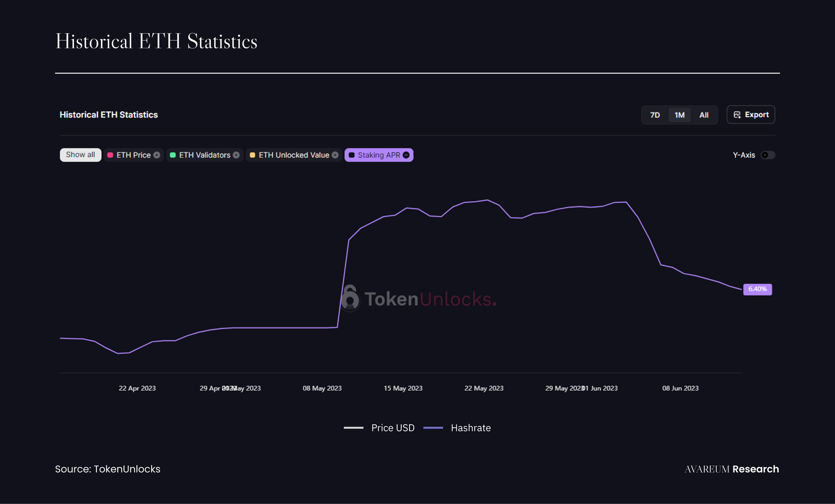Click the pink ETH Price color square
This screenshot has height=504, width=835.
pos(110,155)
